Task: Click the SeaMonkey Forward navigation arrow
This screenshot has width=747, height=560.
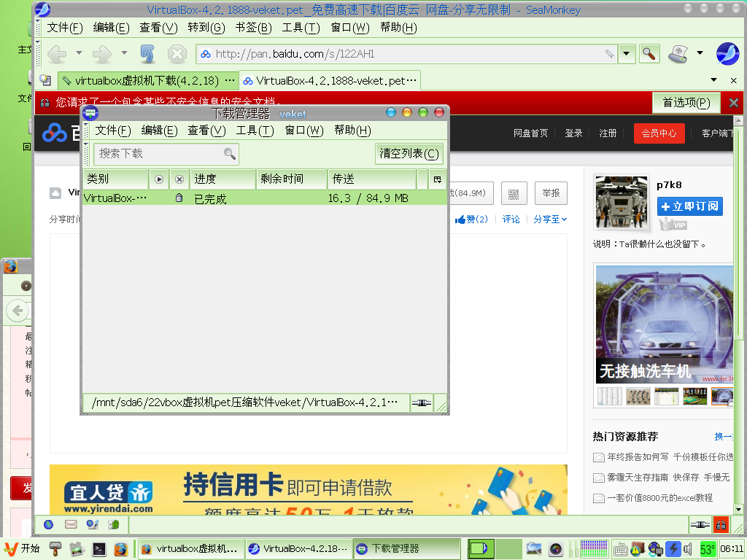Action: point(101,54)
